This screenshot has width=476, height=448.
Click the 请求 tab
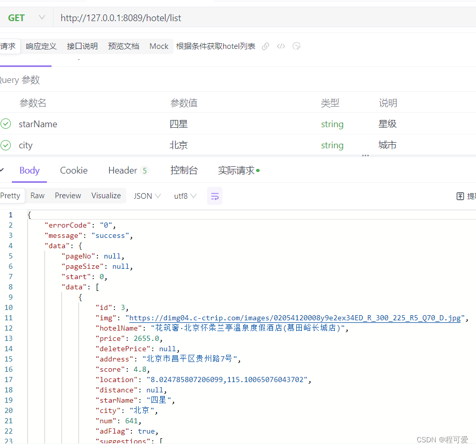(8, 46)
